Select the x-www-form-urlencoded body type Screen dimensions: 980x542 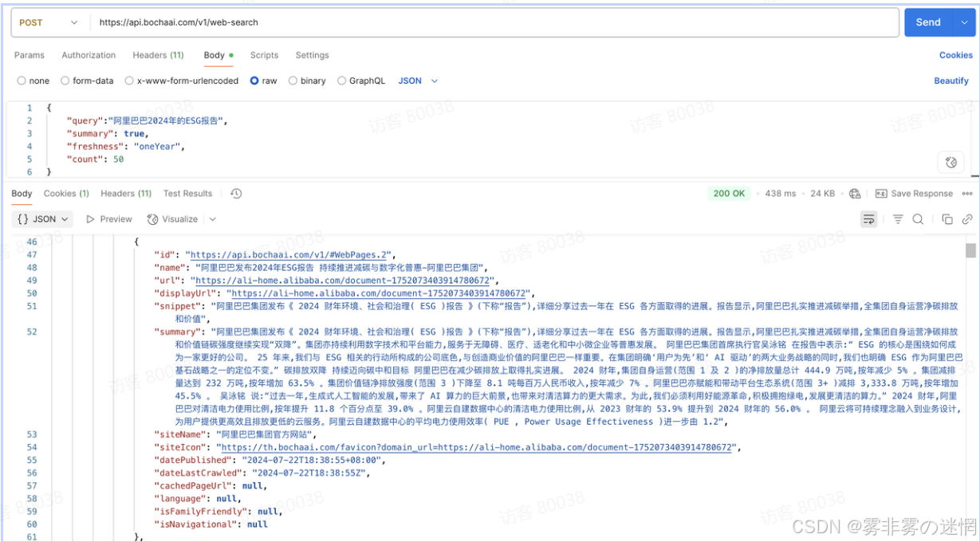click(x=182, y=81)
